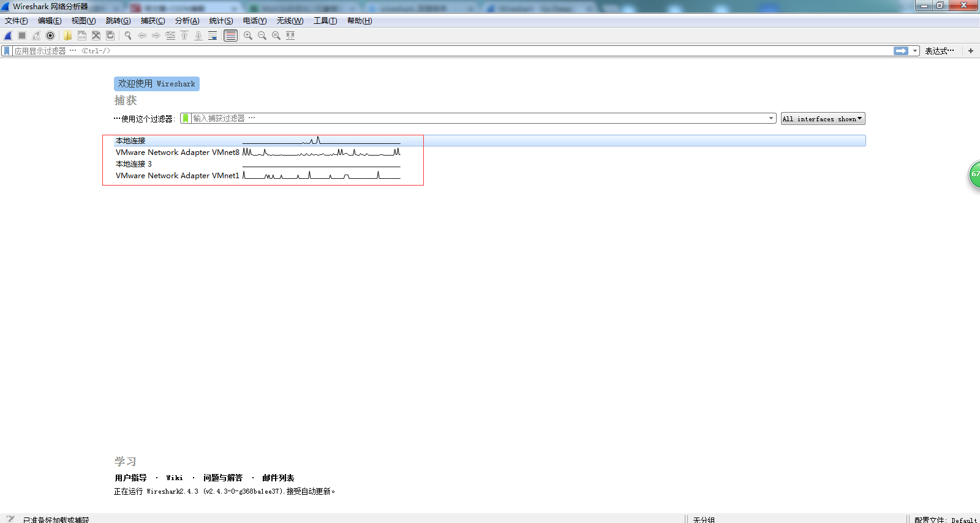The image size is (980, 523).
Task: Open the 无线 menu
Action: pyautogui.click(x=290, y=21)
